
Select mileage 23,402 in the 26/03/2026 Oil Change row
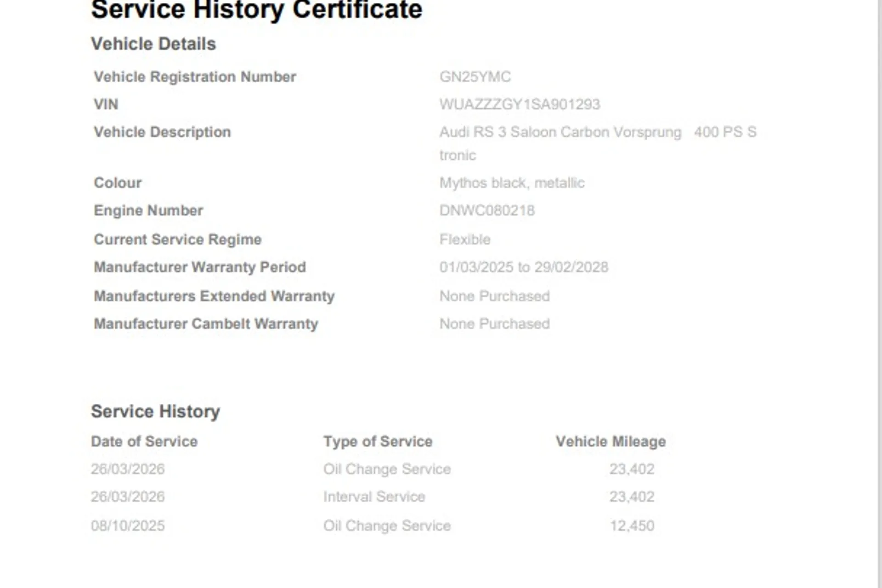pos(632,469)
